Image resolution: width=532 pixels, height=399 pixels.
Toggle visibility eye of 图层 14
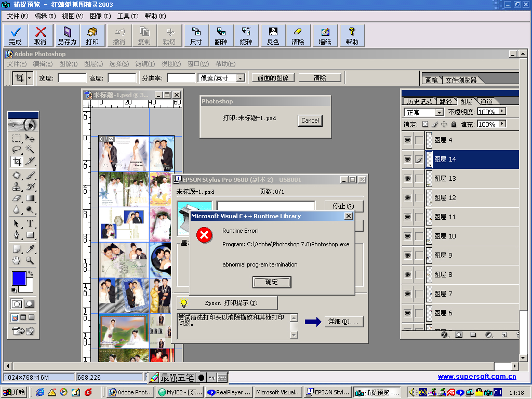407,159
